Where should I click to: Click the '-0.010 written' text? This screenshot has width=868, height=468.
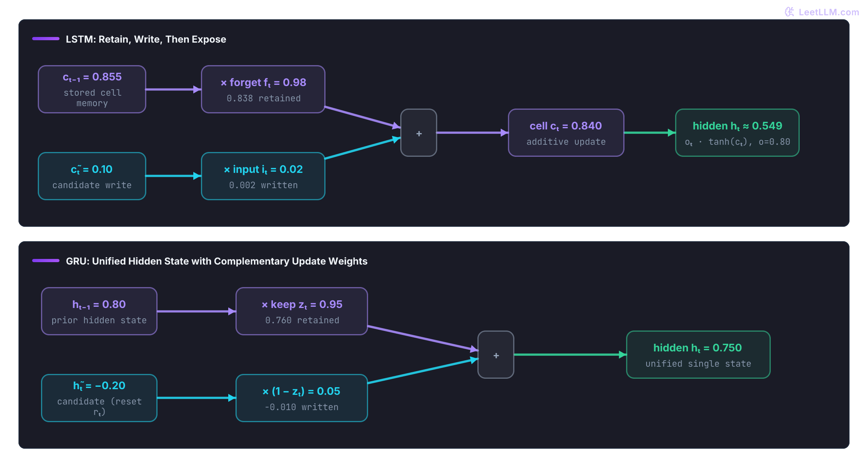pos(301,407)
